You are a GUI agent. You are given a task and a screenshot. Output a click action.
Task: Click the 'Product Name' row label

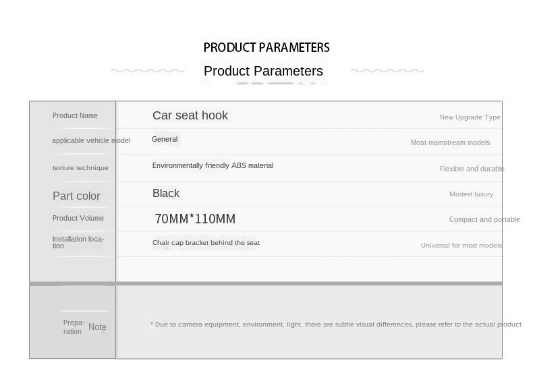[75, 115]
